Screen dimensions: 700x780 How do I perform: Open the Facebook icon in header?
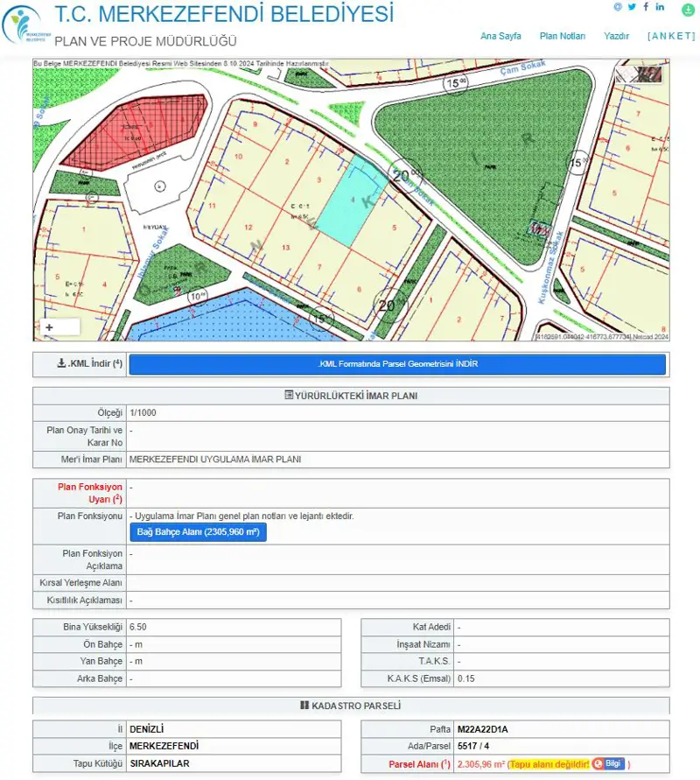pyautogui.click(x=646, y=6)
